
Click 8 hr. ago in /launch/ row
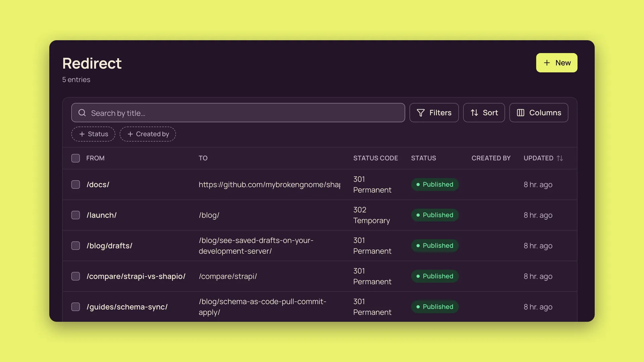tap(538, 215)
